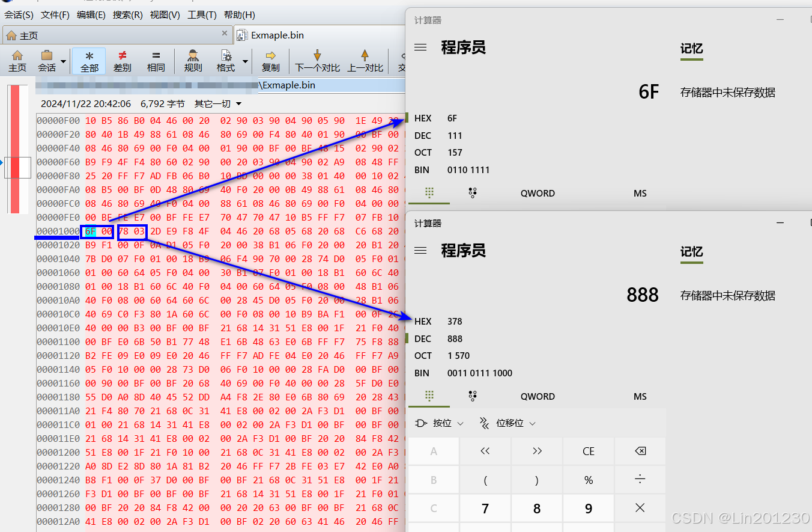Expand the 位移位 bit shift dropdown
Image resolution: width=812 pixels, height=532 pixels.
(x=507, y=423)
